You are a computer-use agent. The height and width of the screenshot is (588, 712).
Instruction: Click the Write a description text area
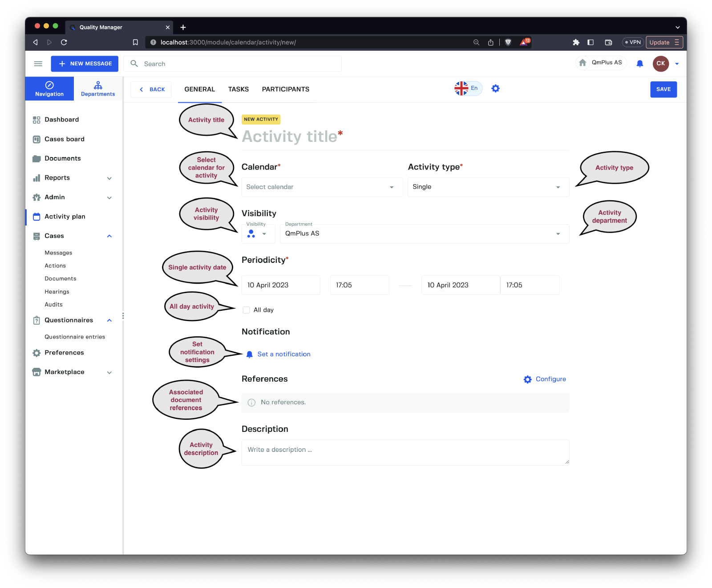coord(405,452)
